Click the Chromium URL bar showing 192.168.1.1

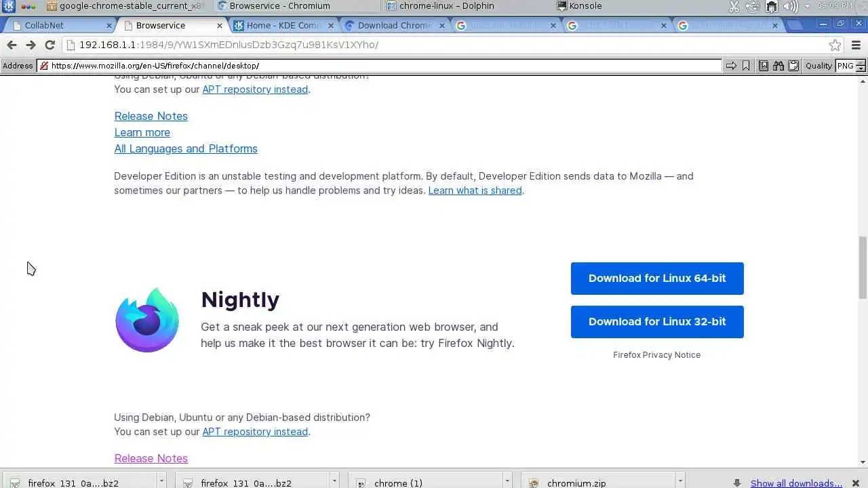[453, 45]
